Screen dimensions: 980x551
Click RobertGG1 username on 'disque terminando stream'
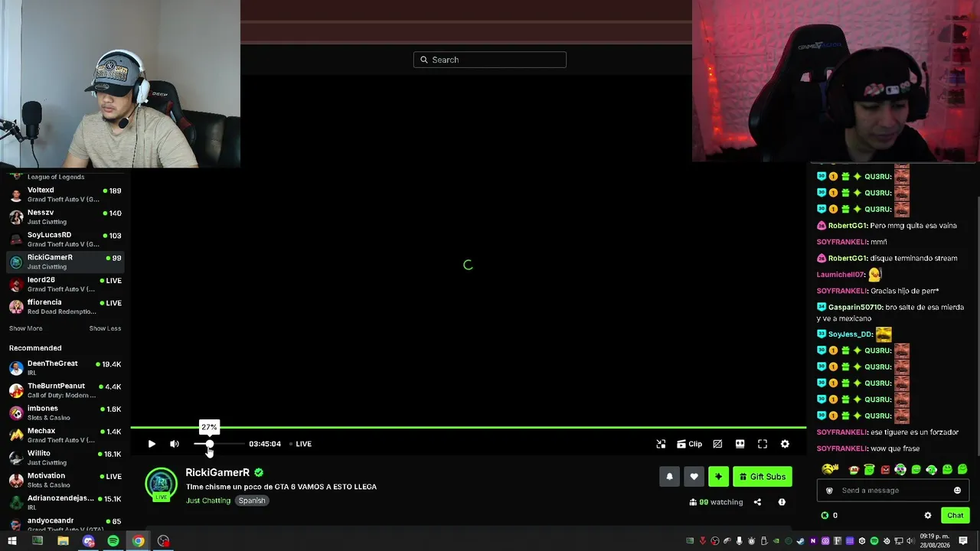[847, 259]
